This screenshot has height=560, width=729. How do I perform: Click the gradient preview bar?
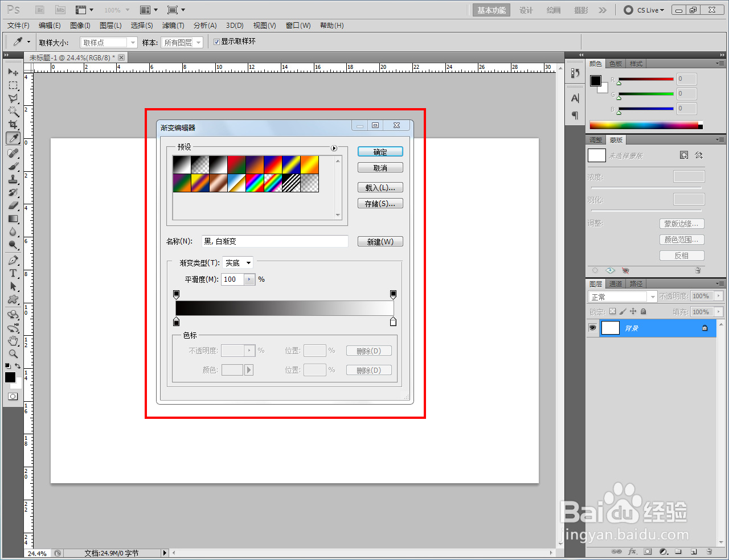coord(285,308)
